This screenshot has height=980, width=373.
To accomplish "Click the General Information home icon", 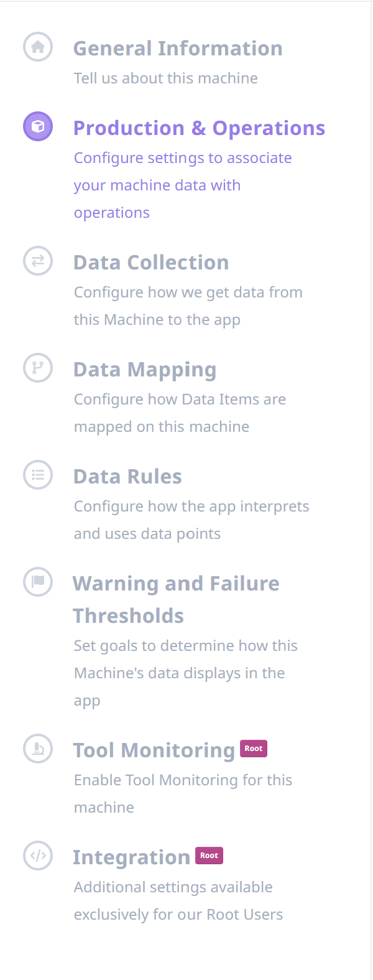I will pyautogui.click(x=38, y=46).
